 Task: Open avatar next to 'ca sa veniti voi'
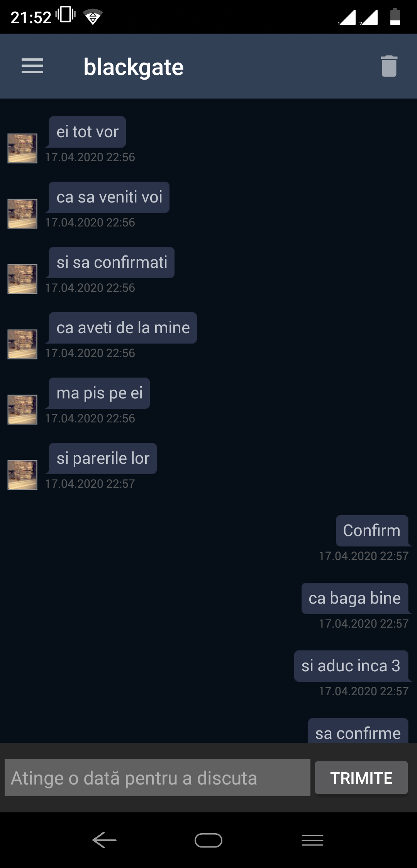tap(22, 214)
